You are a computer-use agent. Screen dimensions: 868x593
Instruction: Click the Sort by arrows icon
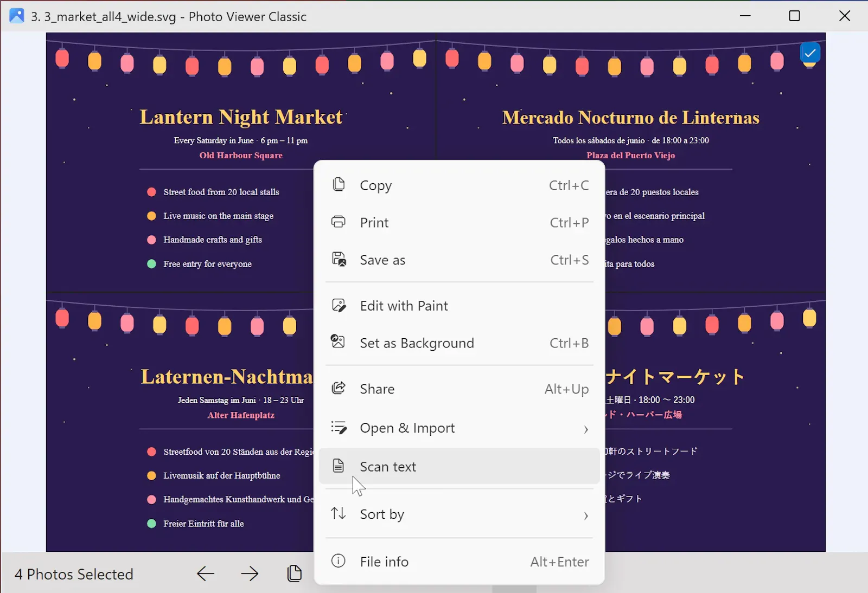[x=339, y=513]
